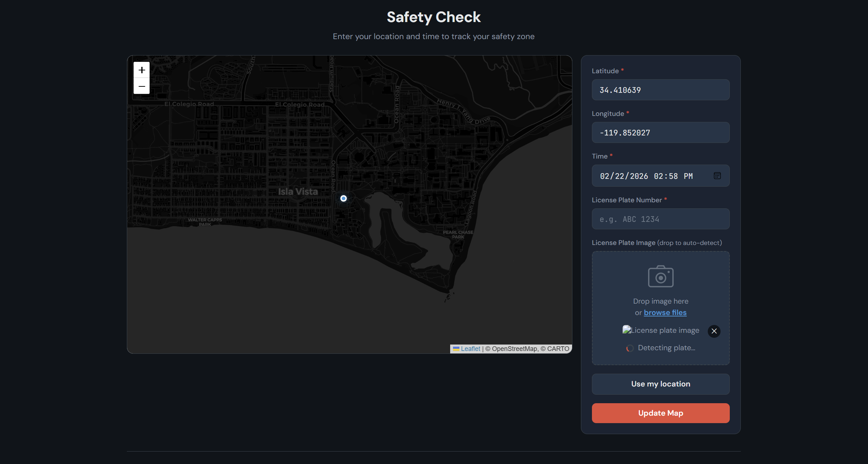
Task: Click the Pearl Chase Park map label
Action: pyautogui.click(x=458, y=234)
